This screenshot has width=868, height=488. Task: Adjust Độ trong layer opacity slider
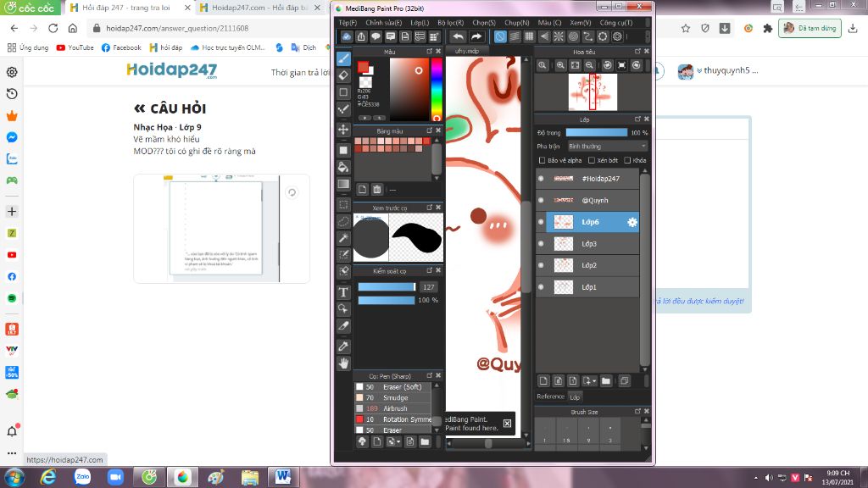pos(596,133)
